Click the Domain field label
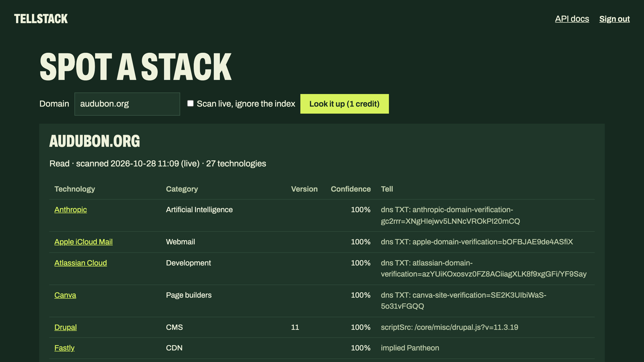 pos(54,104)
